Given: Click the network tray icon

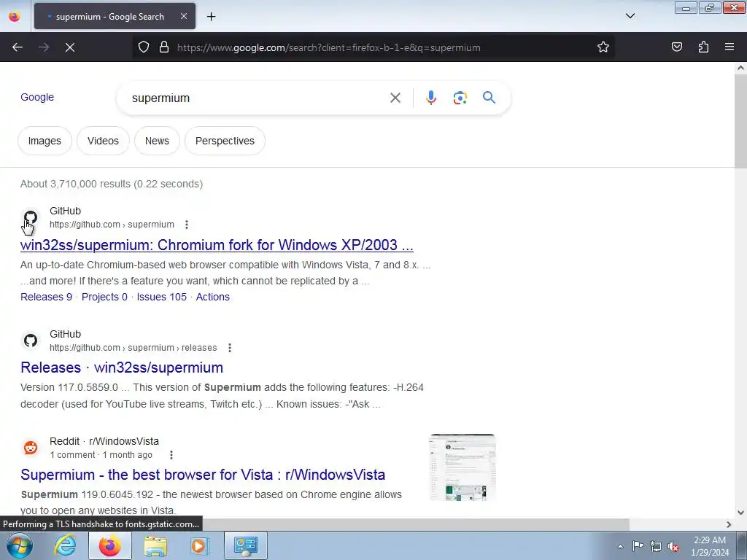Looking at the screenshot, I should click(x=656, y=546).
